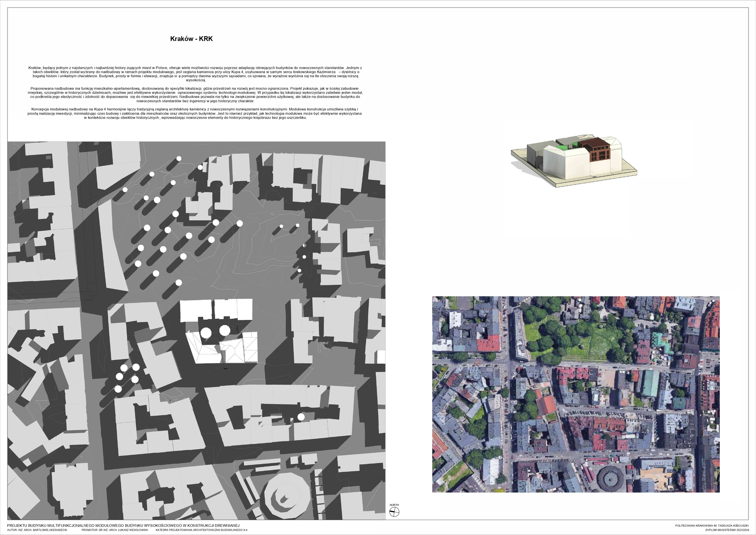Open the satellite aerial photo of Kraków
756x535 pixels.
pyautogui.click(x=576, y=394)
